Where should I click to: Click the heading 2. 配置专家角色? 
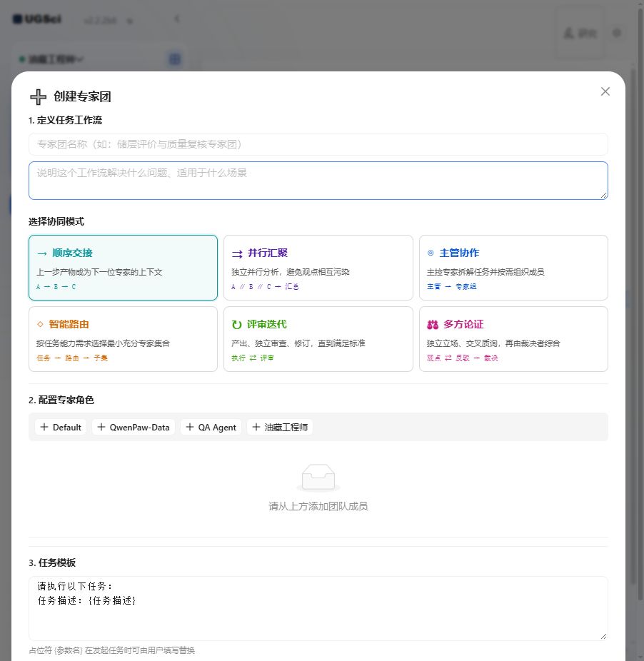(61, 400)
